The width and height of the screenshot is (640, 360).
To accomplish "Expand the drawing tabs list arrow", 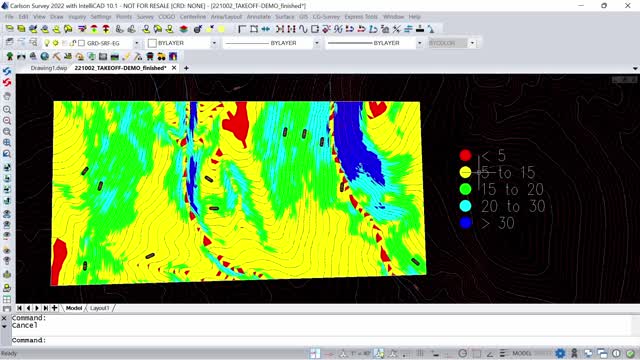I will point(635,68).
